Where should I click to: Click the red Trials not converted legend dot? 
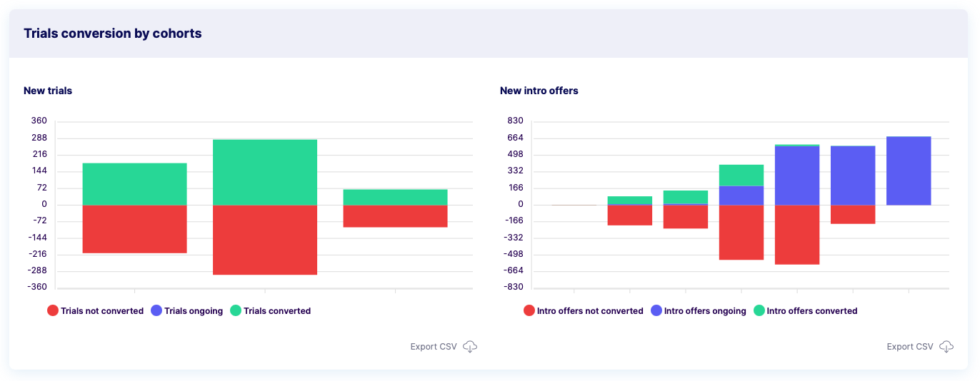52,311
